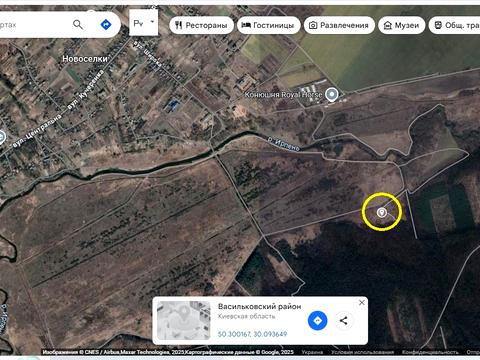Click Киевская область subtitle text
Screen dimensions: 480x360
click(x=246, y=316)
